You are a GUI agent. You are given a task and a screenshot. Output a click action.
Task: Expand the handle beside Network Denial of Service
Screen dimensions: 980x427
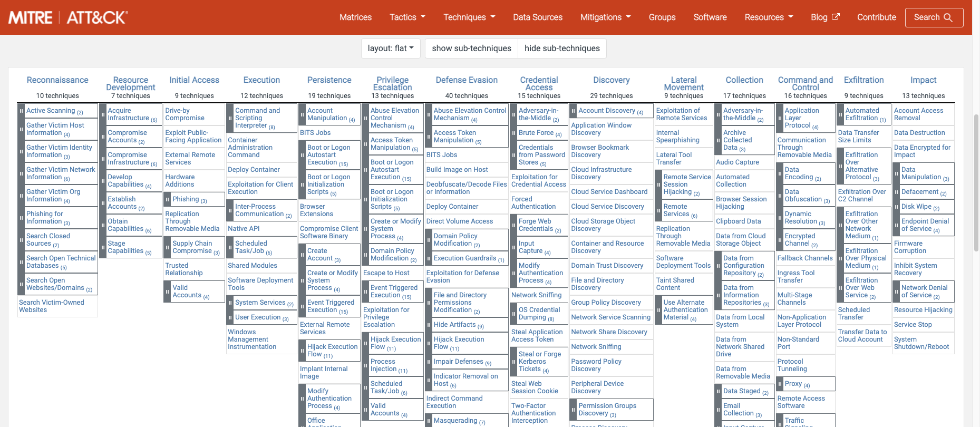897,292
